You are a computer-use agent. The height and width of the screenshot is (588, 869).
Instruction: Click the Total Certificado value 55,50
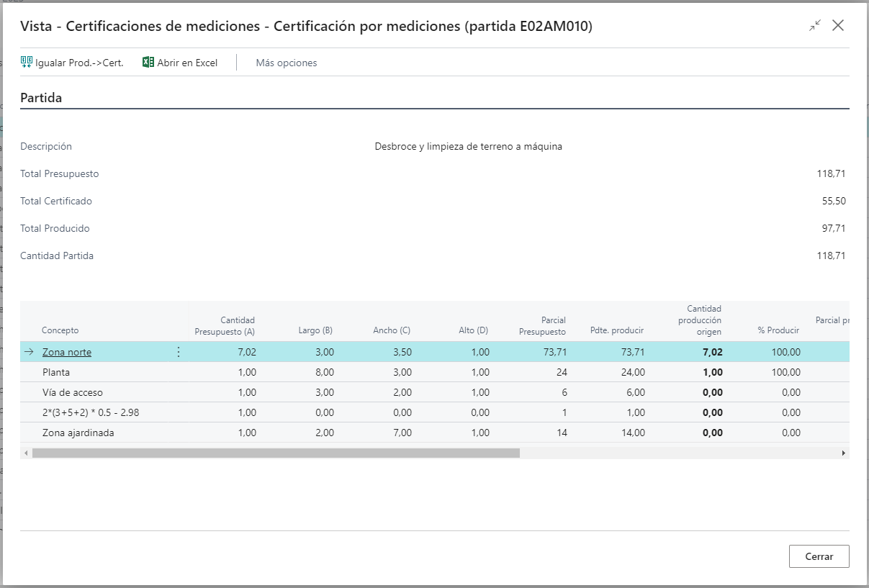(x=834, y=201)
